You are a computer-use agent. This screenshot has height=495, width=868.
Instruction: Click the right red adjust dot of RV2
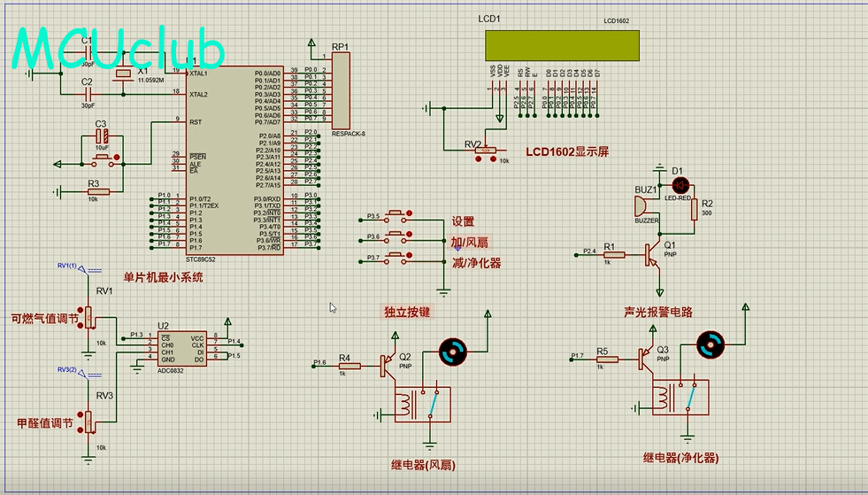pyautogui.click(x=493, y=159)
